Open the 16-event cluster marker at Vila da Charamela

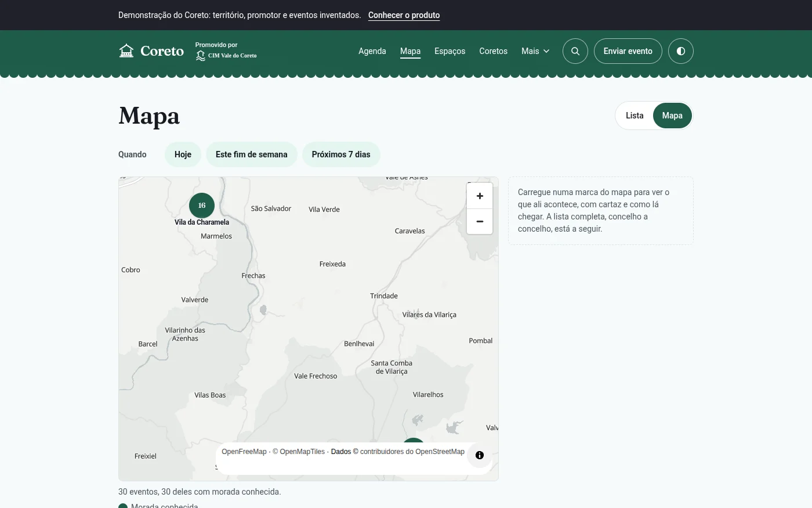click(x=202, y=205)
